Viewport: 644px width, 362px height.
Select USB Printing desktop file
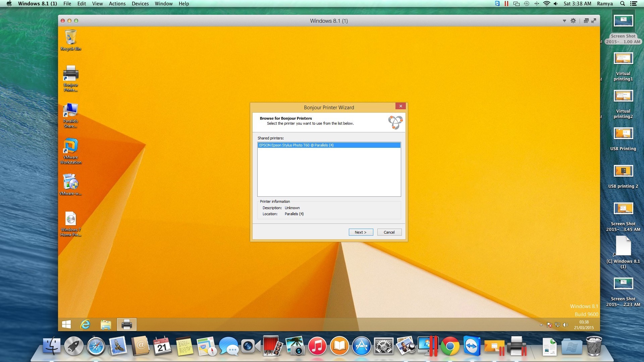tap(623, 139)
